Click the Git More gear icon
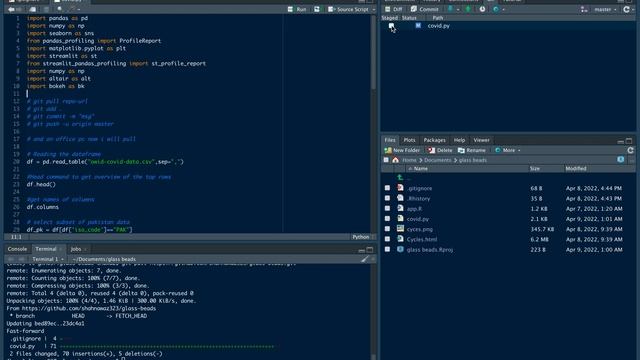 tap(496, 9)
